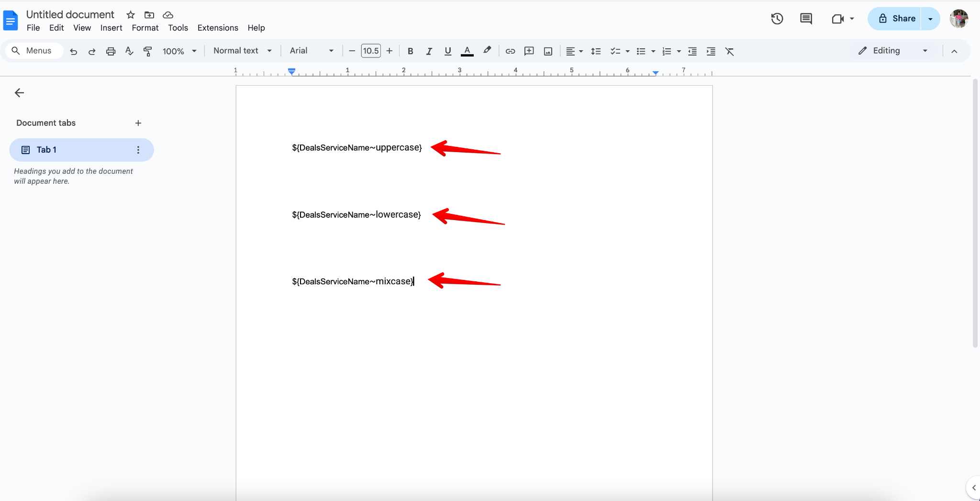Star the Untitled document
This screenshot has height=501, width=980.
(131, 15)
